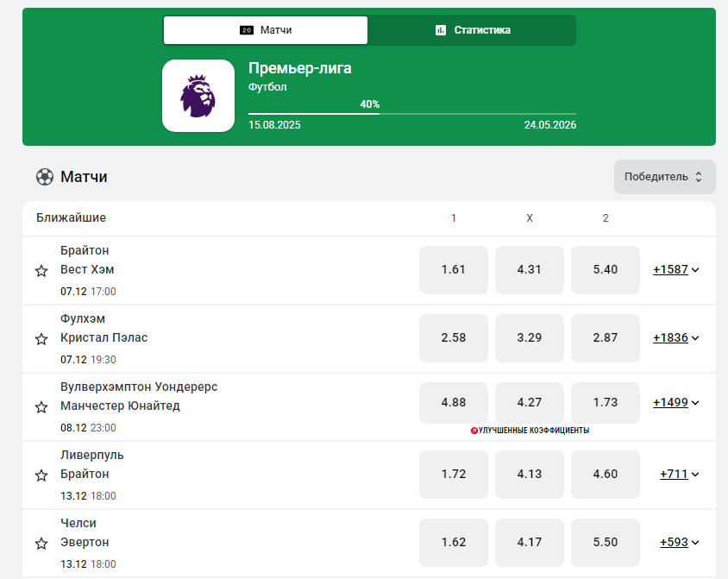
Task: Pick the draw odds 3.29 for Фулхэм match
Action: [530, 338]
